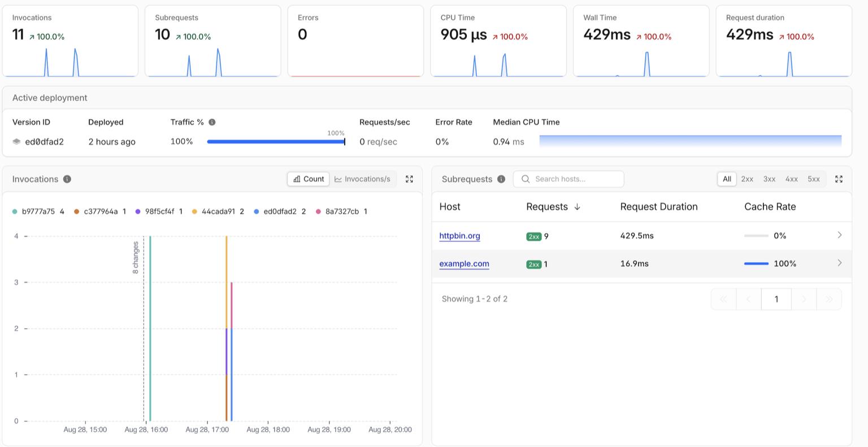Click the 2xx badge in example.com row
The width and height of the screenshot is (868, 447).
pos(533,264)
